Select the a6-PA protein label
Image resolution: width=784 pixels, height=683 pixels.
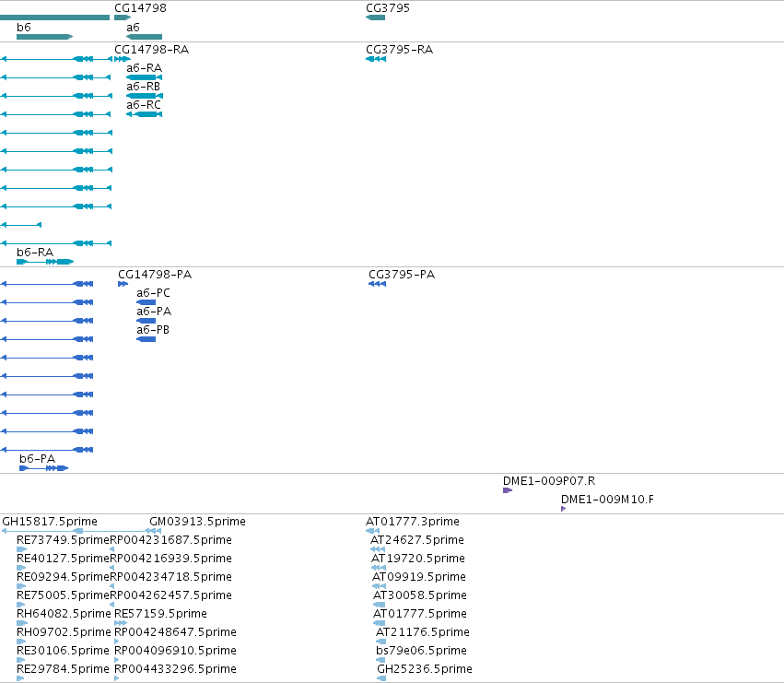(154, 312)
